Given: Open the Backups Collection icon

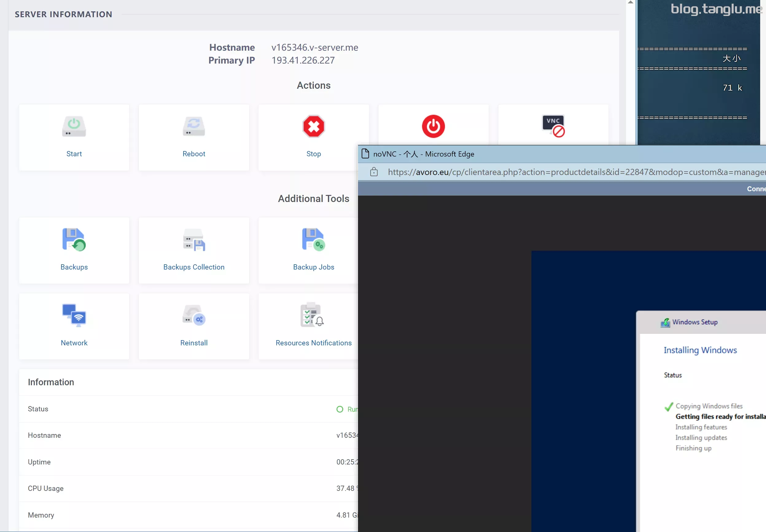Looking at the screenshot, I should 194,239.
